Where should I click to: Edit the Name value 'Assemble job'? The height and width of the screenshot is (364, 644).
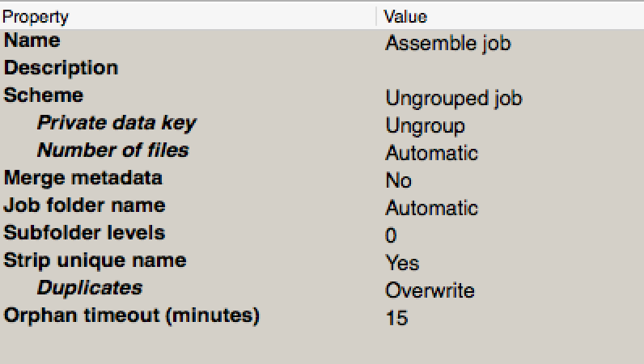[x=447, y=44]
